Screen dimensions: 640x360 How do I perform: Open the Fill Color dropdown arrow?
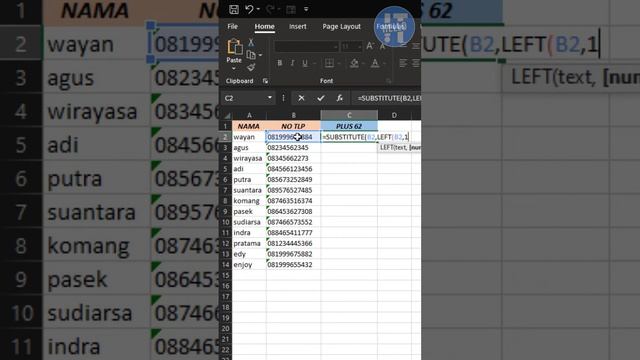363,63
